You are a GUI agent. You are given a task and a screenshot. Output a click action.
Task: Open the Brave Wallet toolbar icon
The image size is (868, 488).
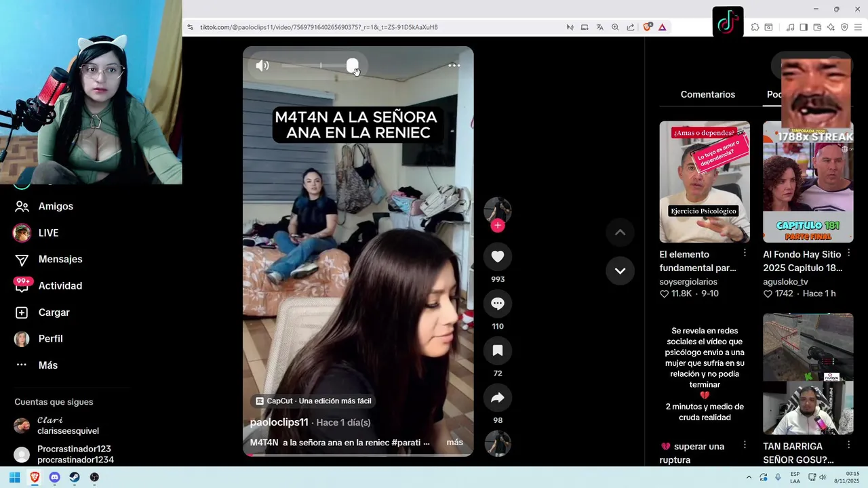817,27
